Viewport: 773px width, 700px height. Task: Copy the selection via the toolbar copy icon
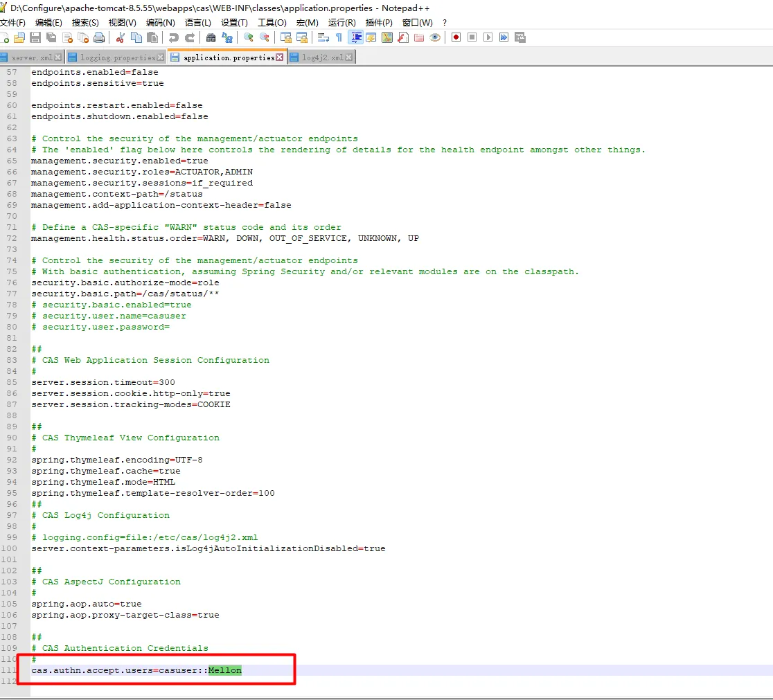coord(136,37)
